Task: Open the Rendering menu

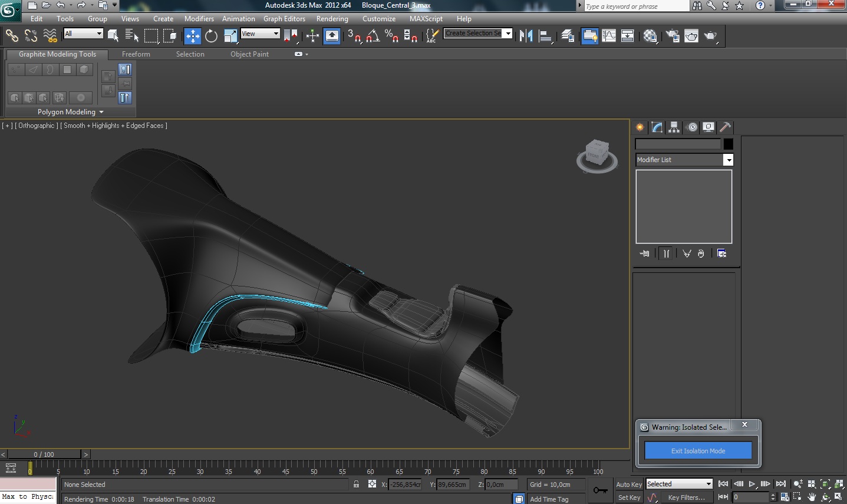Action: [x=332, y=19]
